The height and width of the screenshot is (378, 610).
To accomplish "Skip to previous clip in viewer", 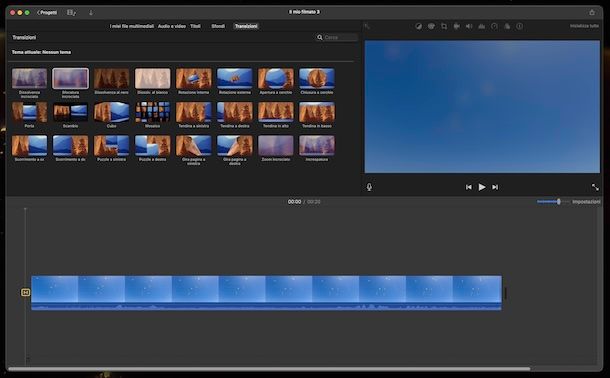I will tap(468, 187).
